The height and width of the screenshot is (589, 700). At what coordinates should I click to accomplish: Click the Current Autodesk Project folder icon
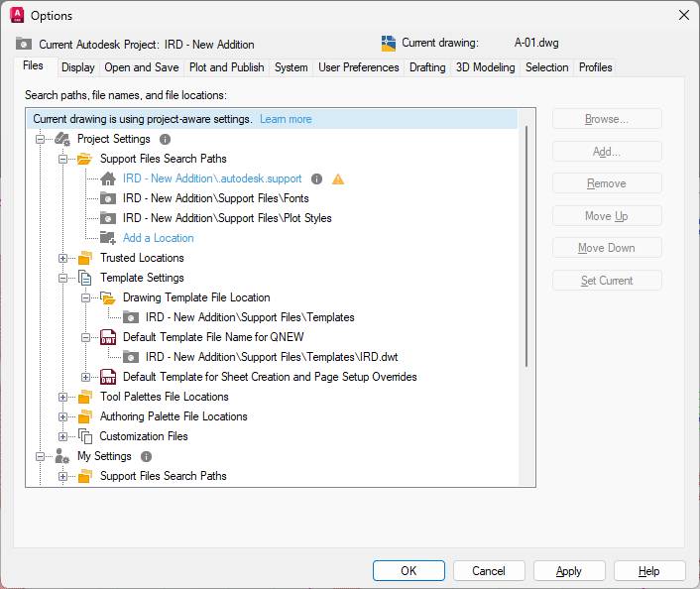tap(24, 44)
